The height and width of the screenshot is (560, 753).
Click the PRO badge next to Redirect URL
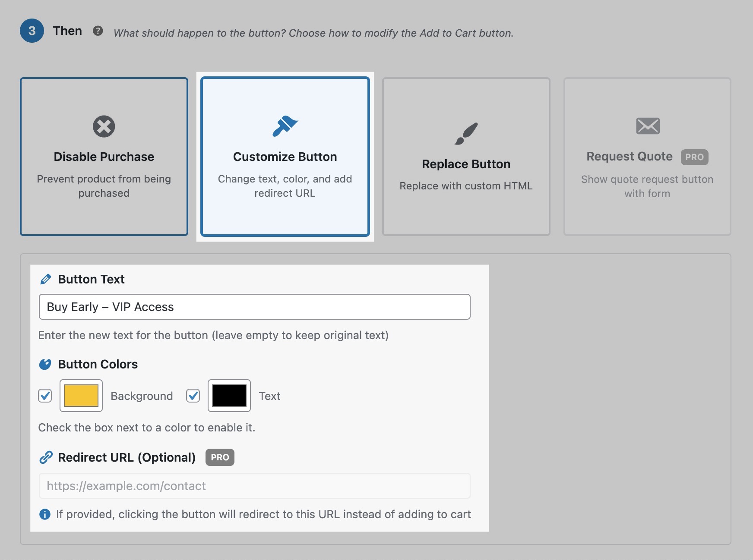point(220,457)
